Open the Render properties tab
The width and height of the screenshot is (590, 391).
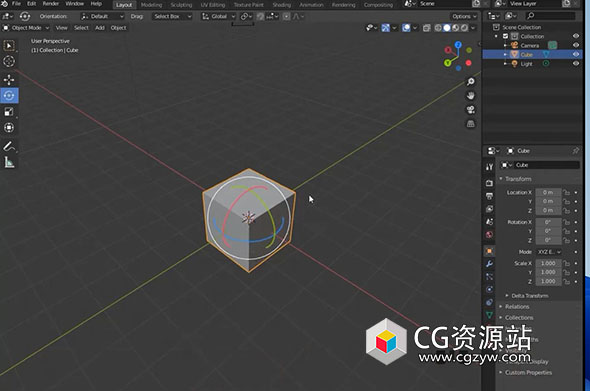point(489,183)
